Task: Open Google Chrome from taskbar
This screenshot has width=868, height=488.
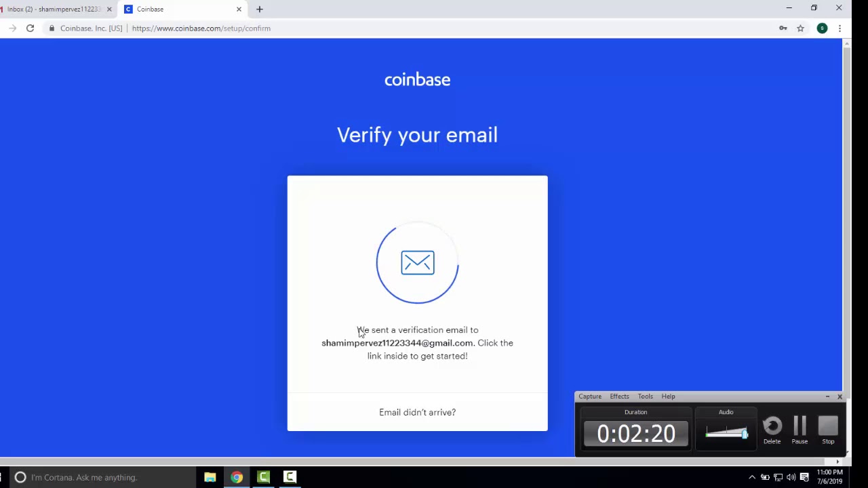Action: click(x=237, y=477)
